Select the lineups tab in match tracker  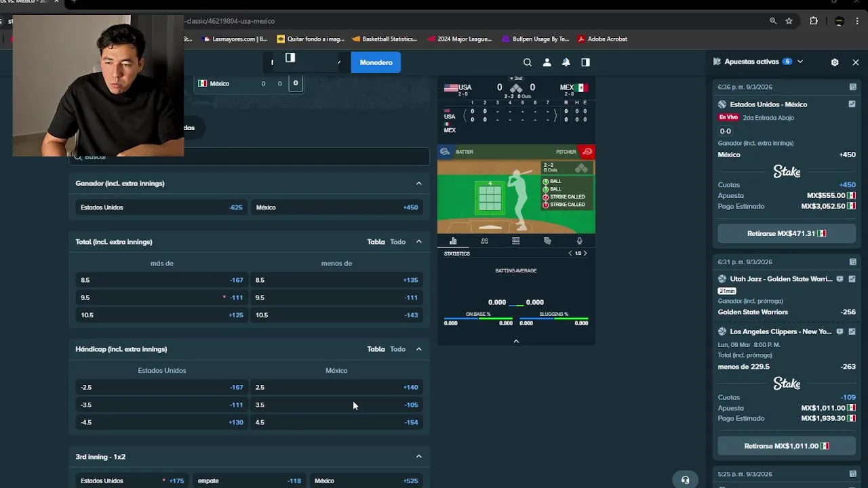(484, 241)
